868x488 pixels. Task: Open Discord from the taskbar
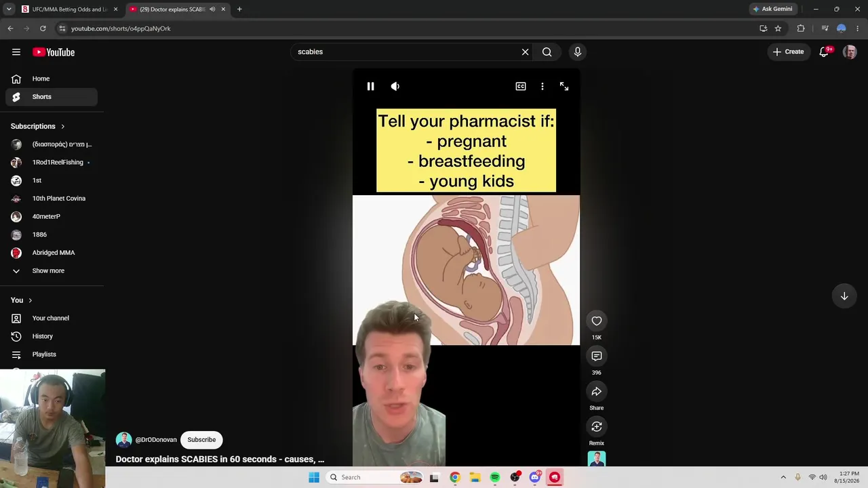coord(535,477)
